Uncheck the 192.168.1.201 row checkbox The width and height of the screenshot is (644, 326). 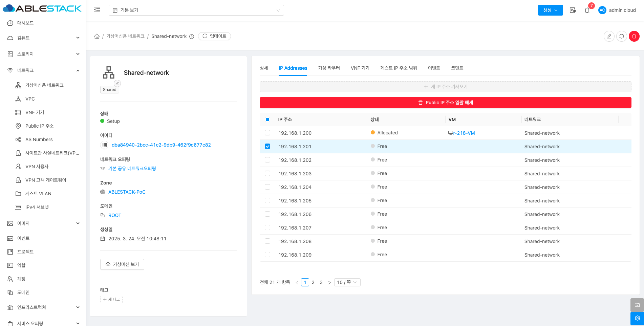(x=267, y=147)
